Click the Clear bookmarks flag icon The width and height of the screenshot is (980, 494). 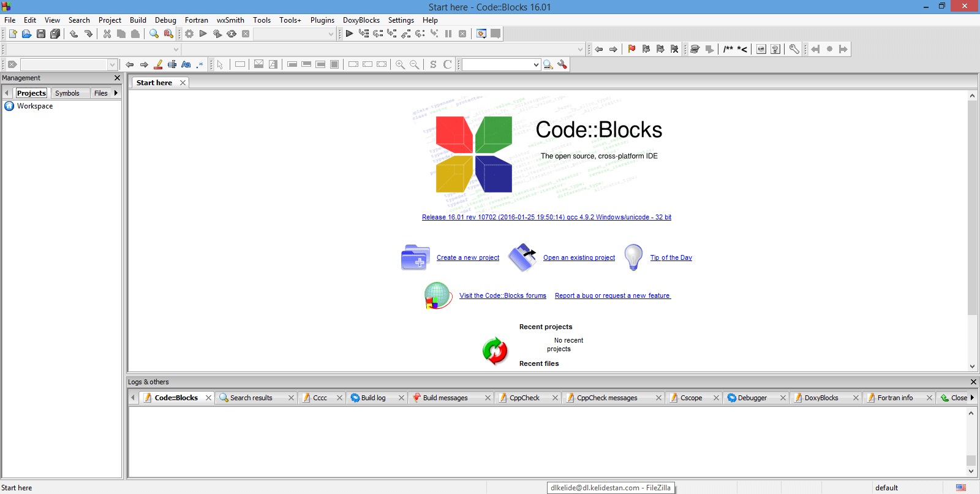pos(674,49)
